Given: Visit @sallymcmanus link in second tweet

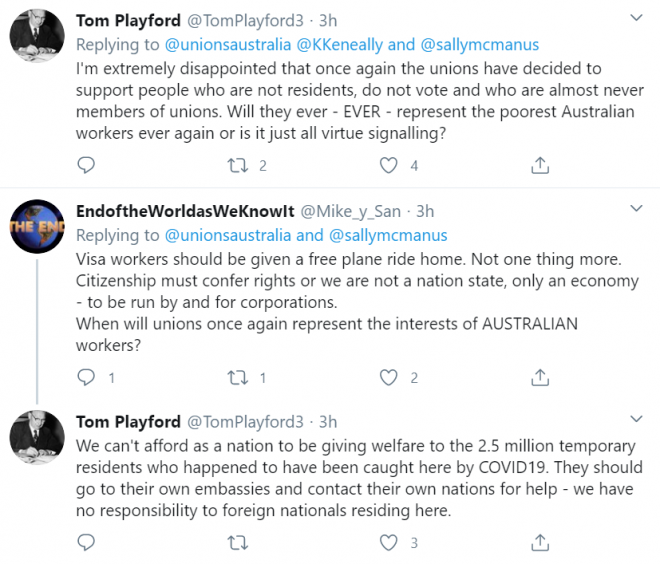Looking at the screenshot, I should (386, 235).
